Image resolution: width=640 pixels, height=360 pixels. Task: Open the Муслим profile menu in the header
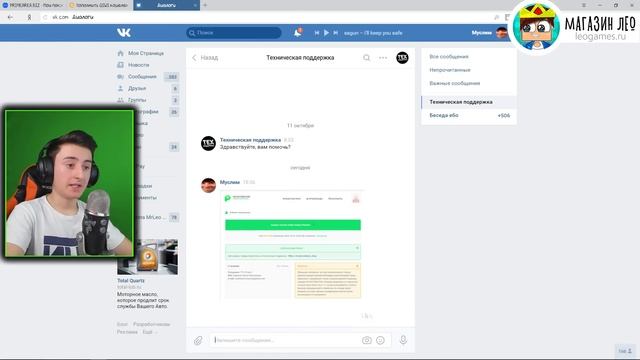[489, 33]
